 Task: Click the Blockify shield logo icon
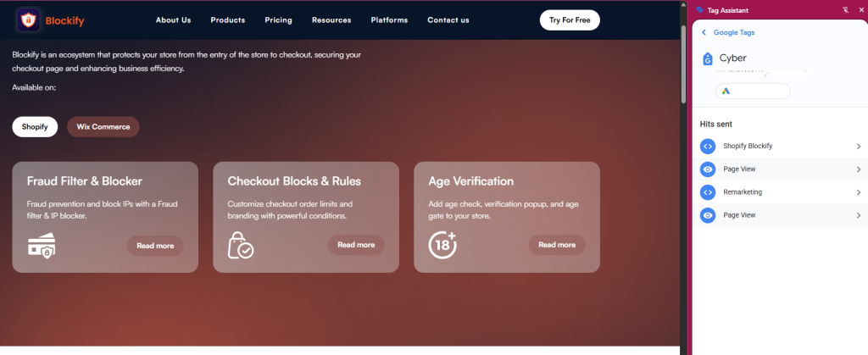[x=28, y=19]
